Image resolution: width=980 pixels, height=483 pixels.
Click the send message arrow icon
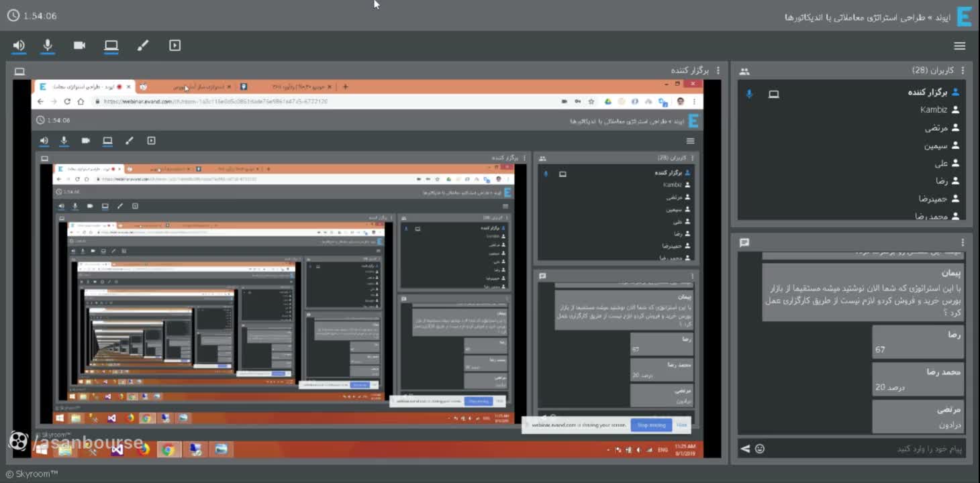(745, 449)
